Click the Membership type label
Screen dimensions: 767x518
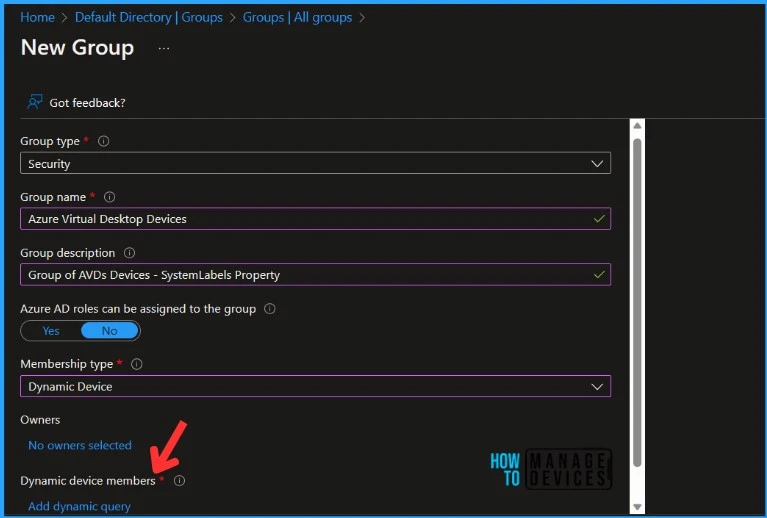[x=67, y=364]
